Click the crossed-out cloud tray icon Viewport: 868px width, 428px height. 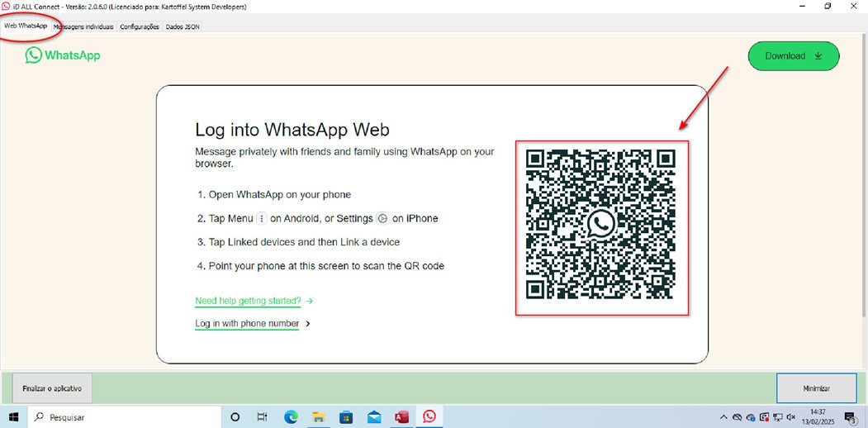737,417
